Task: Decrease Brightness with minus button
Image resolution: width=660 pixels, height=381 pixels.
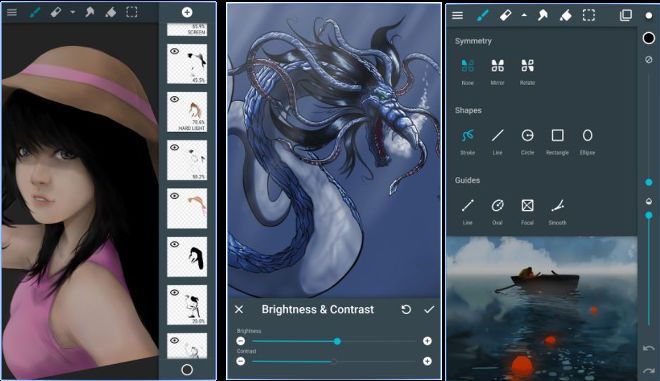Action: [x=241, y=341]
